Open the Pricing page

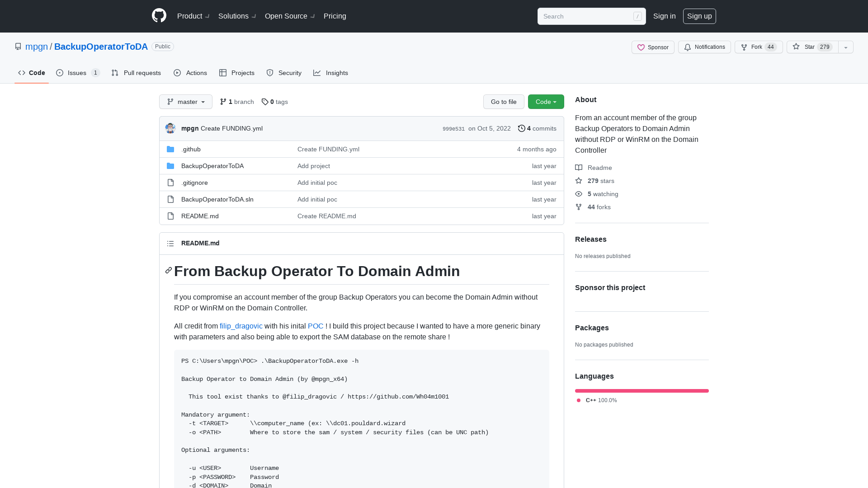click(335, 16)
